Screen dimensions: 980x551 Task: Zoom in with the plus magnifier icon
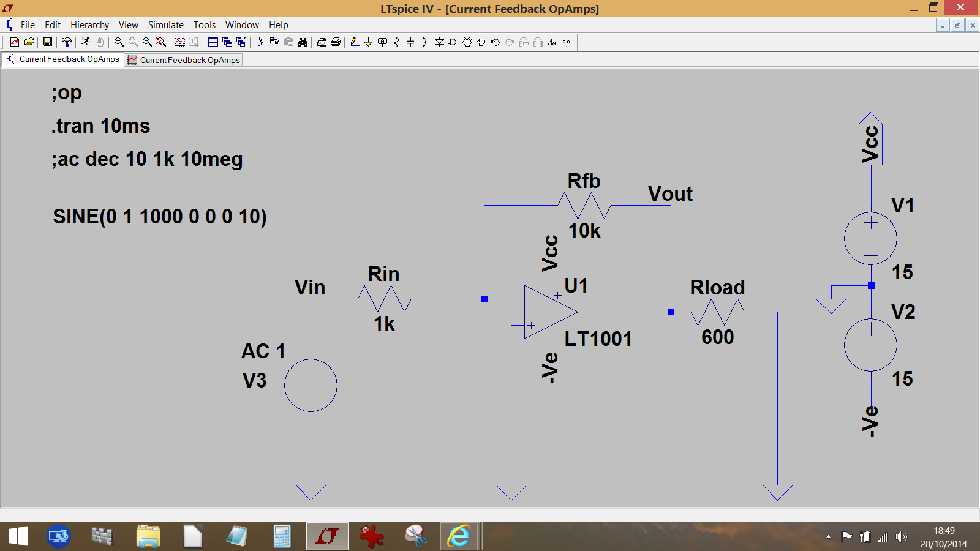coord(119,42)
